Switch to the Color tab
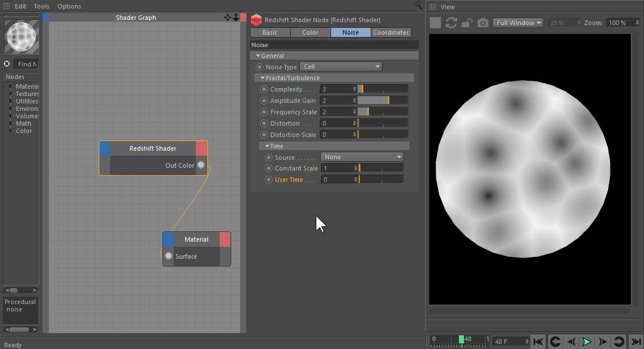644x349 pixels. [x=310, y=32]
